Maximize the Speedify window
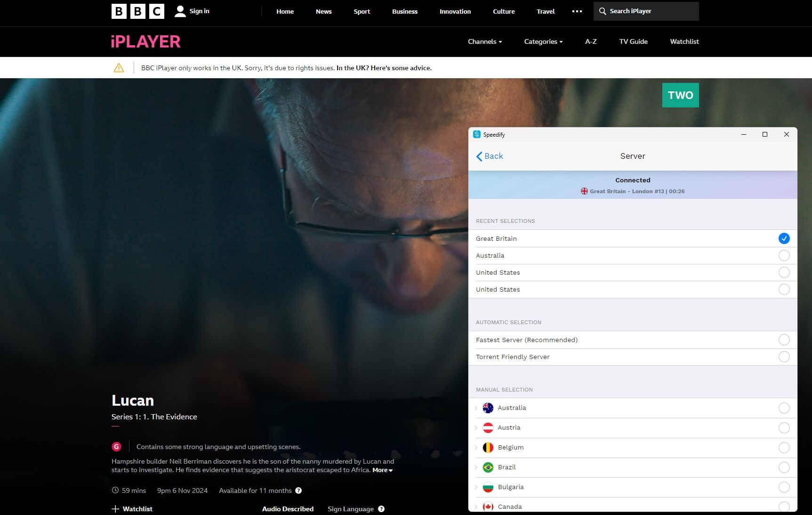The height and width of the screenshot is (515, 812). [x=765, y=134]
